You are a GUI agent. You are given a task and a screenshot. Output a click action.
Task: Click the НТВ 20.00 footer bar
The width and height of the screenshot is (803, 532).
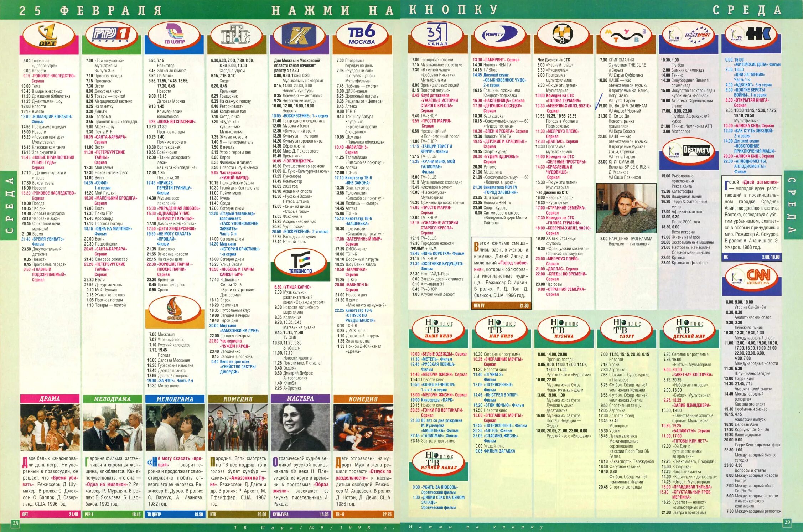[238, 514]
